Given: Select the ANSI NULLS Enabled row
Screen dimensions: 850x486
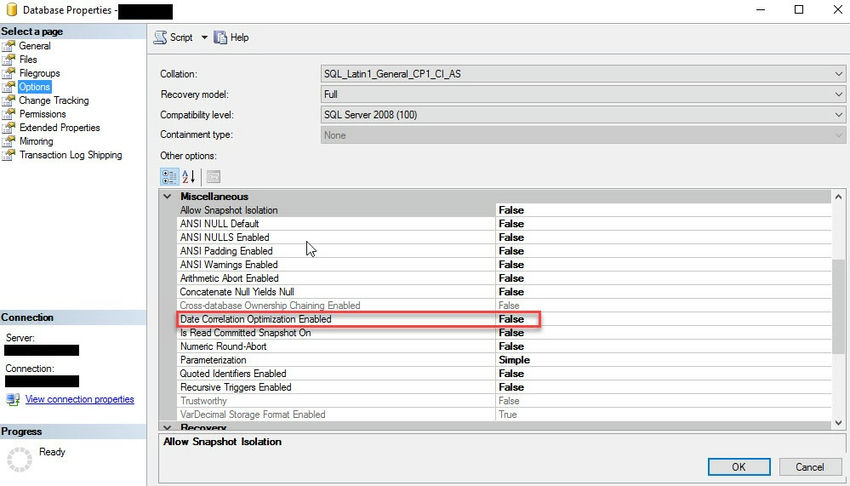Looking at the screenshot, I should point(505,237).
